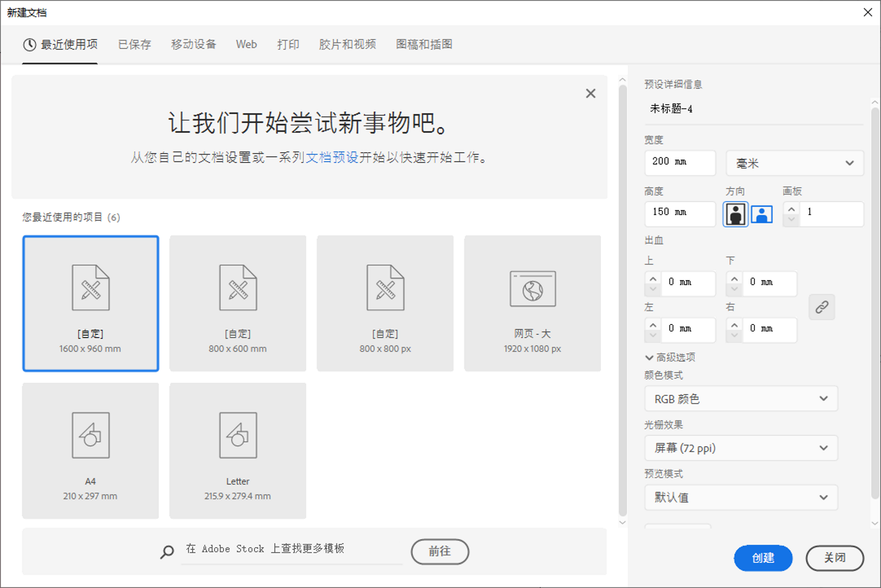
Task: Open the 颜色模式 RGB 颜色 dropdown
Action: [x=741, y=399]
